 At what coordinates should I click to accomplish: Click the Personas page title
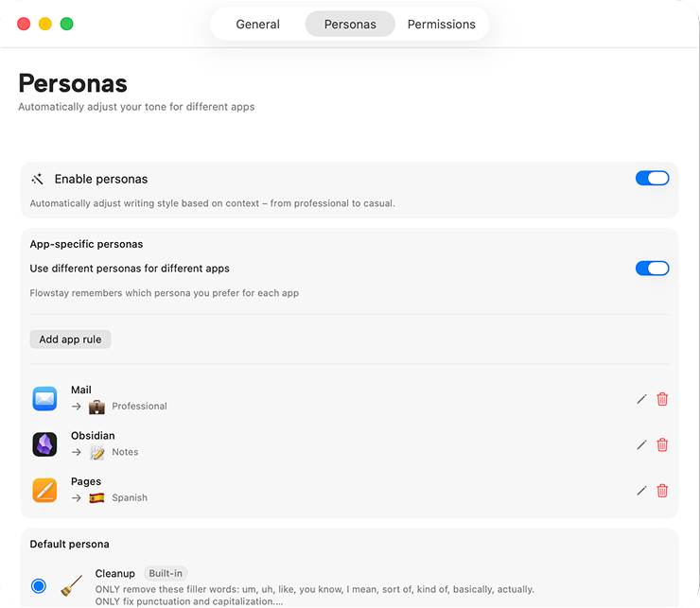pyautogui.click(x=73, y=83)
